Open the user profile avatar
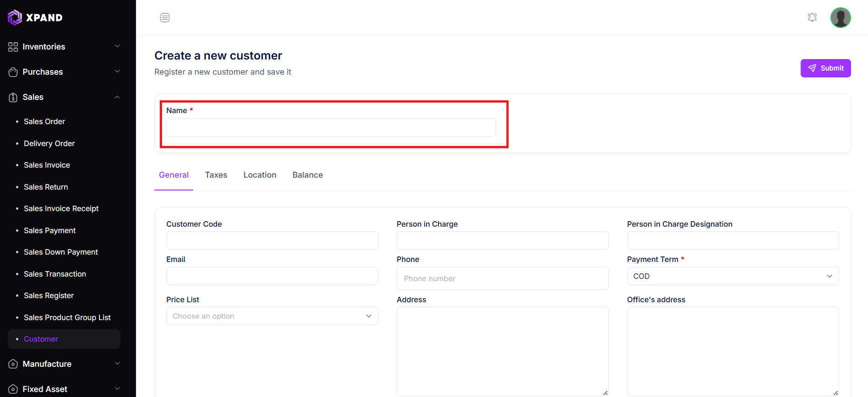The image size is (868, 397). pos(841,18)
